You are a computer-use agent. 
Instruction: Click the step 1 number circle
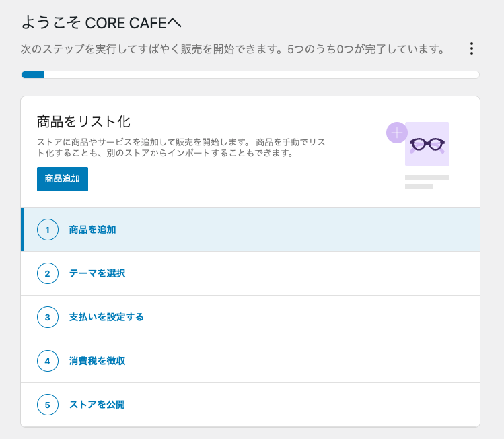[x=48, y=230]
